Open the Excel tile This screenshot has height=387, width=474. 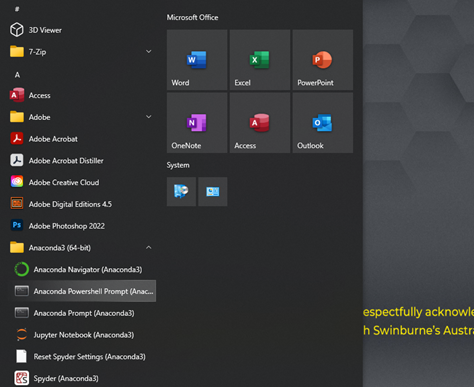(260, 60)
